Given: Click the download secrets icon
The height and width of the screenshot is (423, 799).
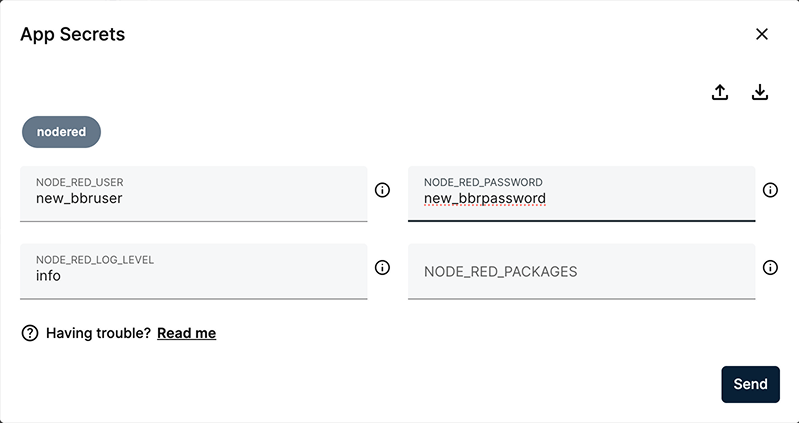Looking at the screenshot, I should (760, 92).
